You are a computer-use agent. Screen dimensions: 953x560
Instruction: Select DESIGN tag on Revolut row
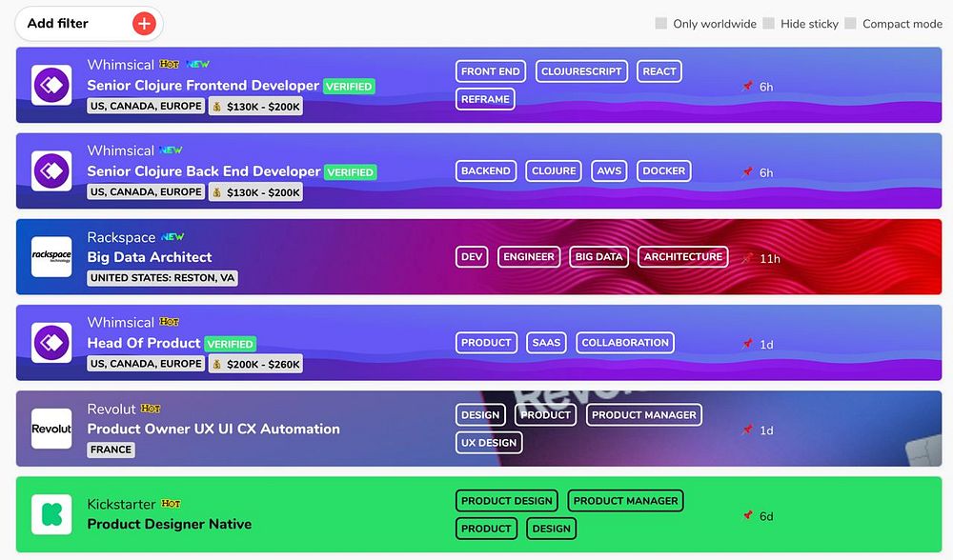click(x=480, y=415)
